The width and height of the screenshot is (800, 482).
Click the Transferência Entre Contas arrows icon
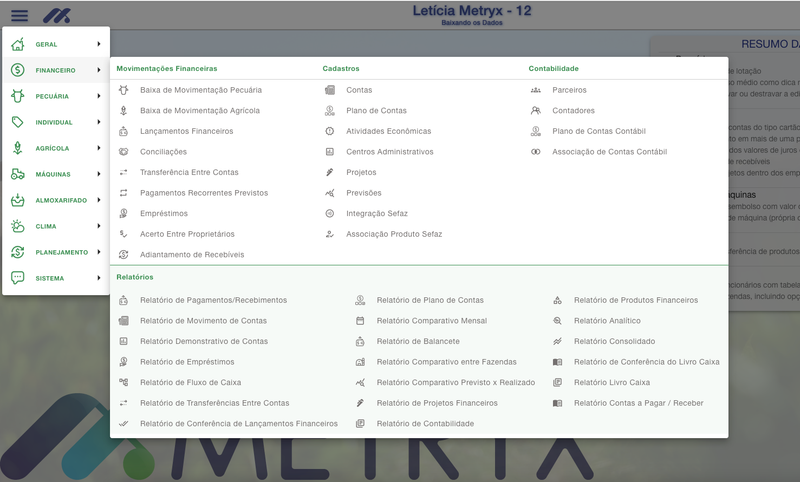tap(123, 172)
